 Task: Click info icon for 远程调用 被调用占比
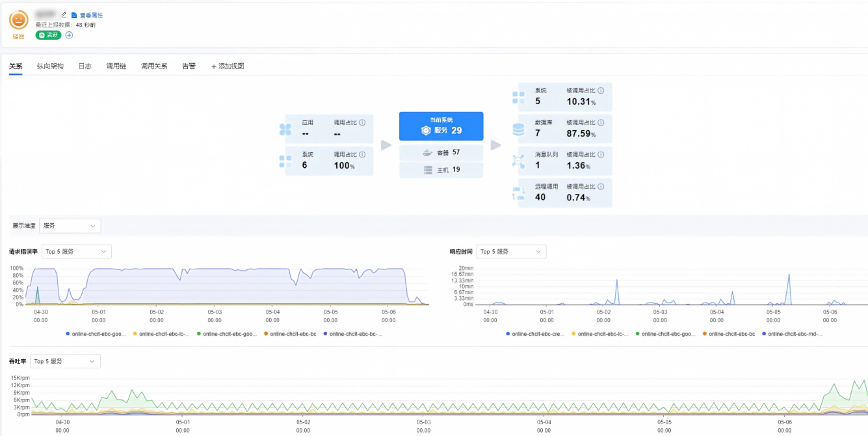pyautogui.click(x=601, y=186)
